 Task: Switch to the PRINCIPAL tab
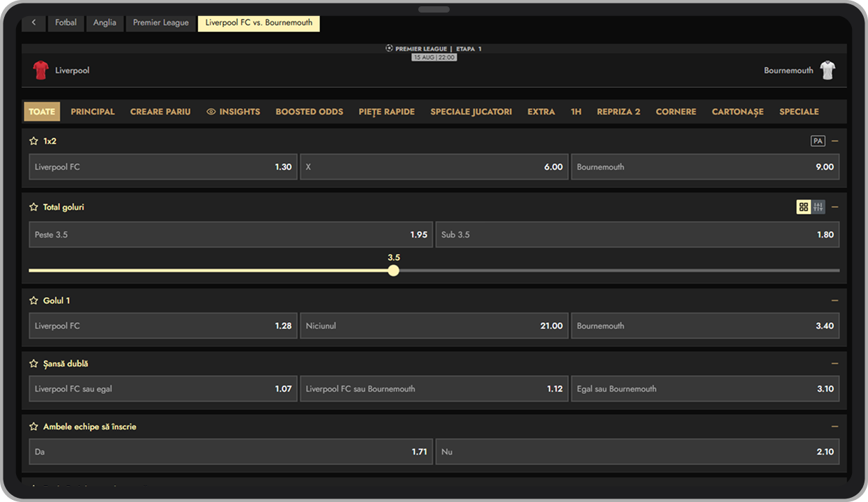[x=93, y=112]
